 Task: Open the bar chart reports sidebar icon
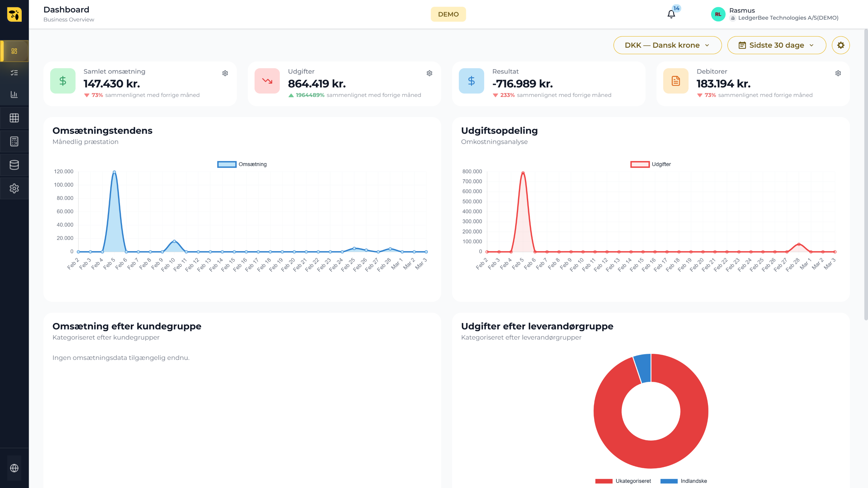coord(14,95)
